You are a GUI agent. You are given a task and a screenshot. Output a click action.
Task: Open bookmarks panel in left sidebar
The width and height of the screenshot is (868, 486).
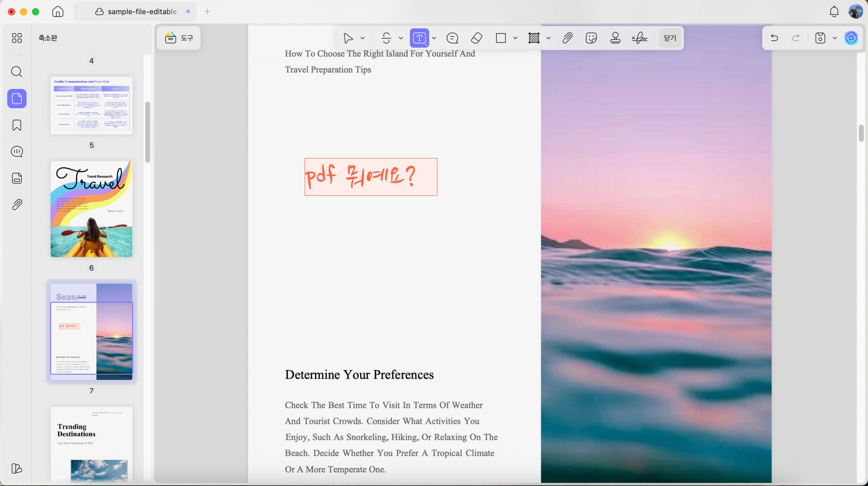tap(17, 125)
